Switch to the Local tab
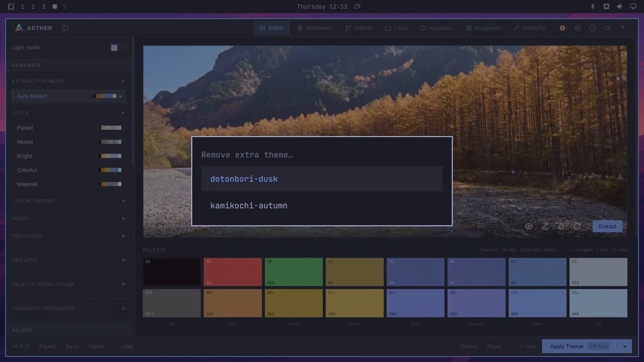Screen dimensions: 644x362 pos(396,28)
